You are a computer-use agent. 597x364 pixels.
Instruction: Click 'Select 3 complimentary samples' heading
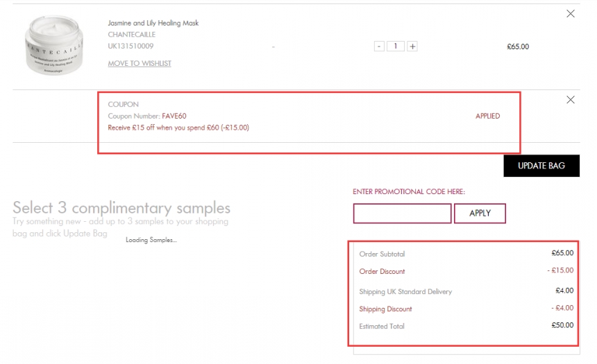(121, 208)
